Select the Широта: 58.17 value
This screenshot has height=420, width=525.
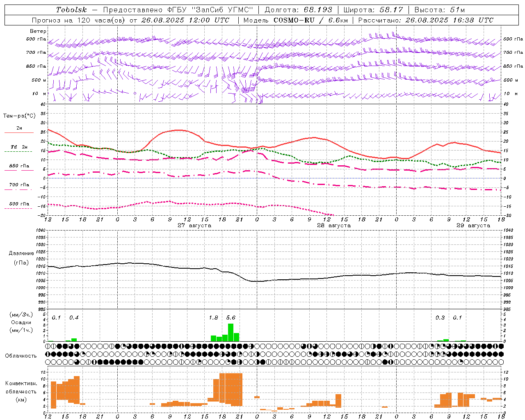373,10
